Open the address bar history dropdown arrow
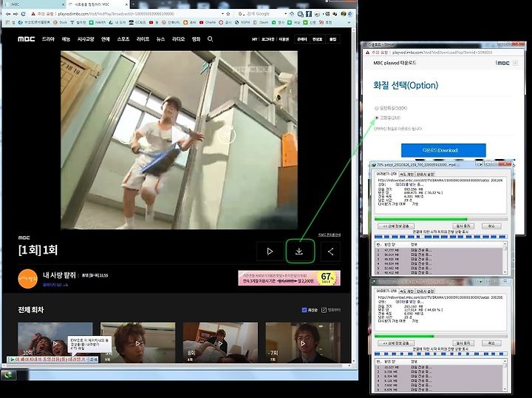 (222, 14)
